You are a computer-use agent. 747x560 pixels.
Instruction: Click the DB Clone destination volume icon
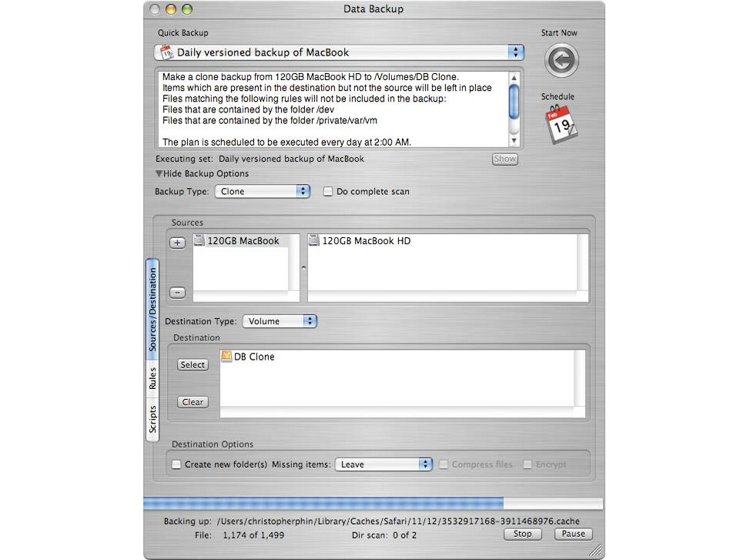click(x=226, y=356)
